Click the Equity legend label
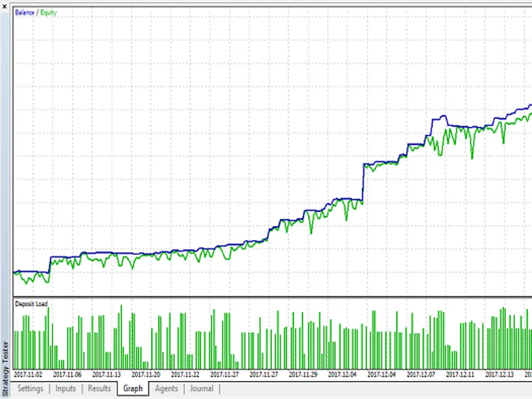 tap(49, 13)
